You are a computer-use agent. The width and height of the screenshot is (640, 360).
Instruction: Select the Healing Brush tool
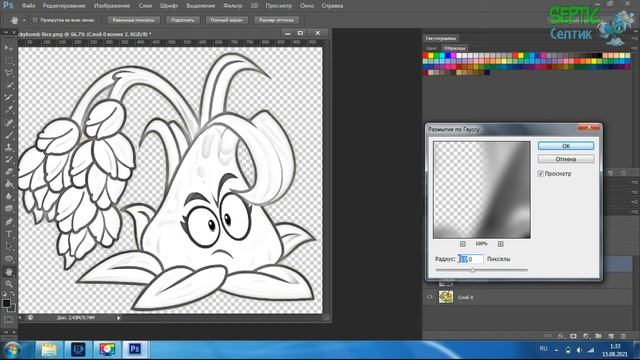pos(9,122)
